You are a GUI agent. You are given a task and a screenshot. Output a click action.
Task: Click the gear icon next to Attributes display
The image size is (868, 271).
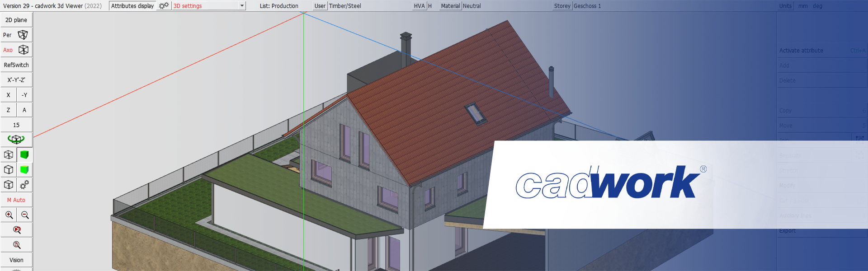[164, 6]
